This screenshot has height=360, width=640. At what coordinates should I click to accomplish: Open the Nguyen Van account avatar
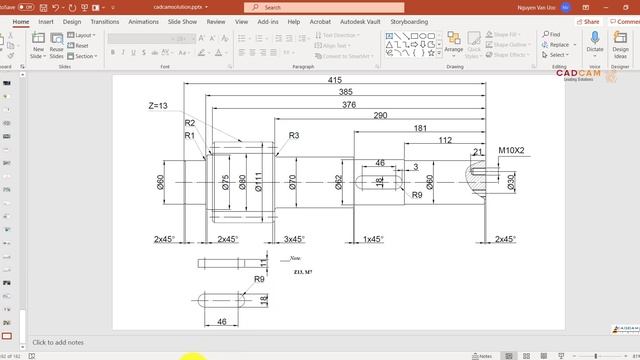[566, 7]
